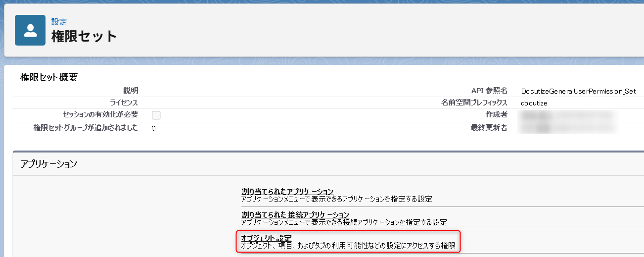This screenshot has height=257, width=644.
Task: Open 割り当てられたアプリケーション link
Action: pos(287,192)
